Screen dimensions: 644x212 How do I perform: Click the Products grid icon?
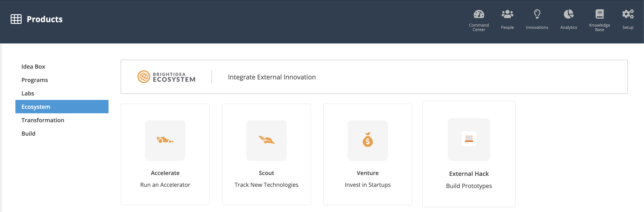[x=16, y=19]
